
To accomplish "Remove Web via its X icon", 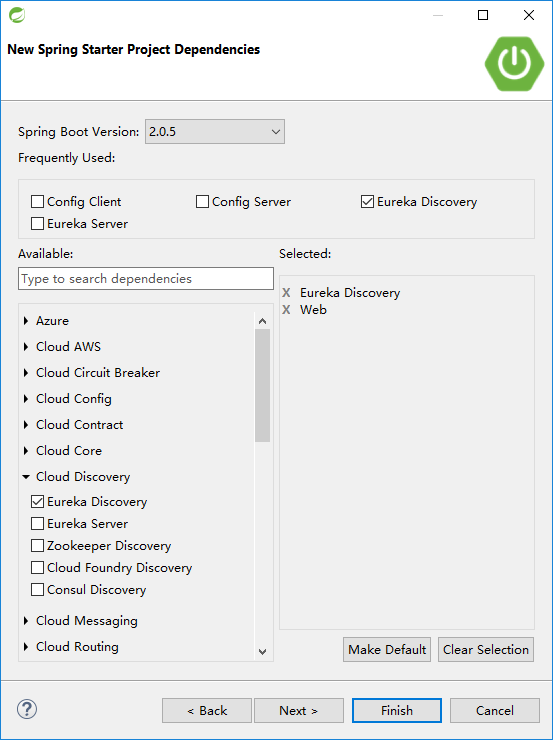I will [286, 310].
